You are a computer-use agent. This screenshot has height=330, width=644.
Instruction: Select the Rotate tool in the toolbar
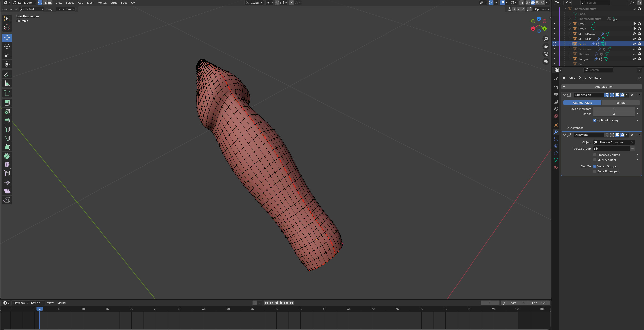click(x=7, y=46)
